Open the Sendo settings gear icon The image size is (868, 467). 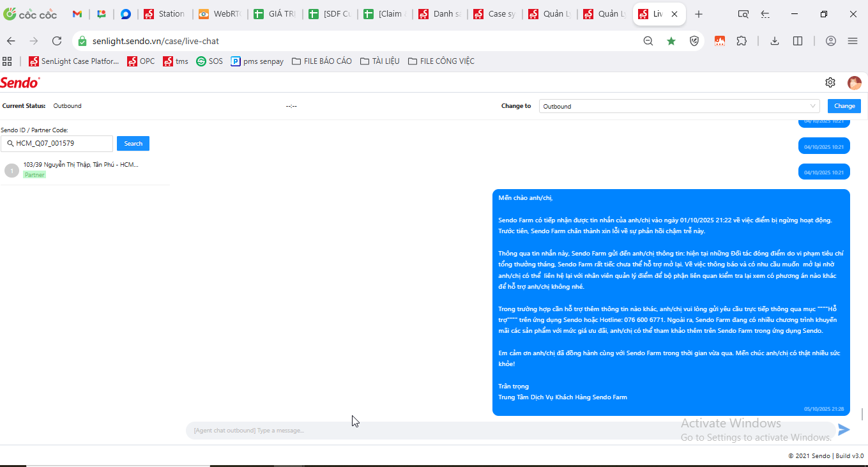830,82
